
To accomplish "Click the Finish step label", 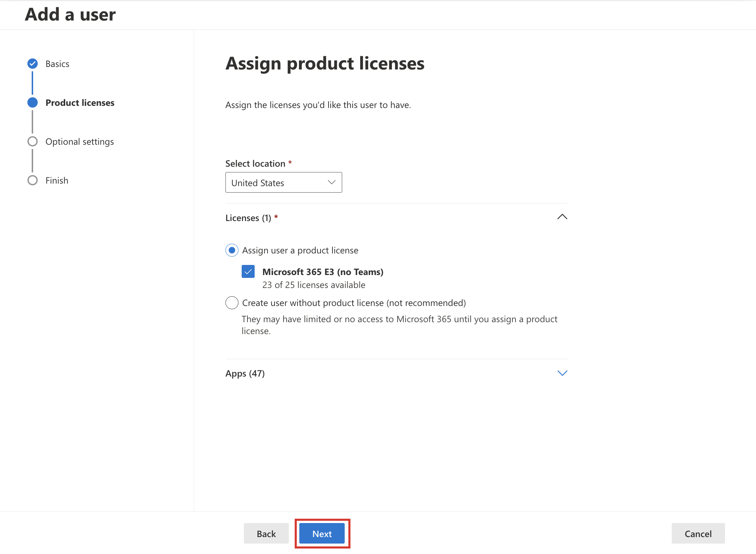I will click(57, 180).
